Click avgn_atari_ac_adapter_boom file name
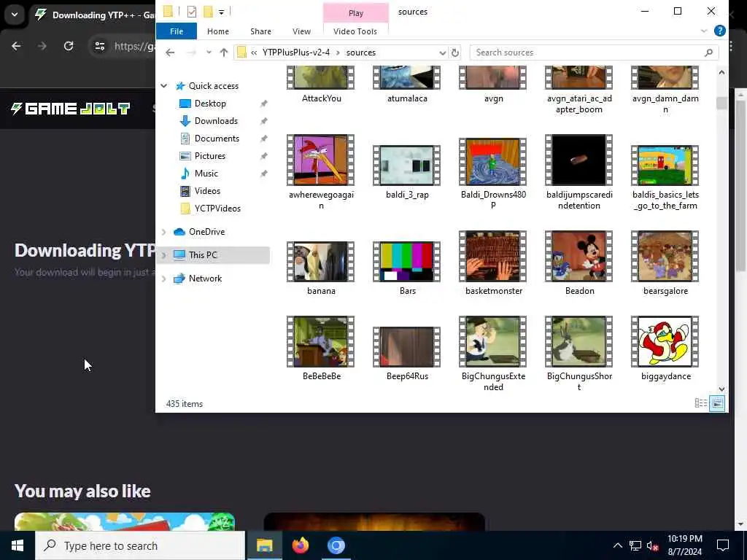Image resolution: width=747 pixels, height=560 pixels. coord(579,104)
